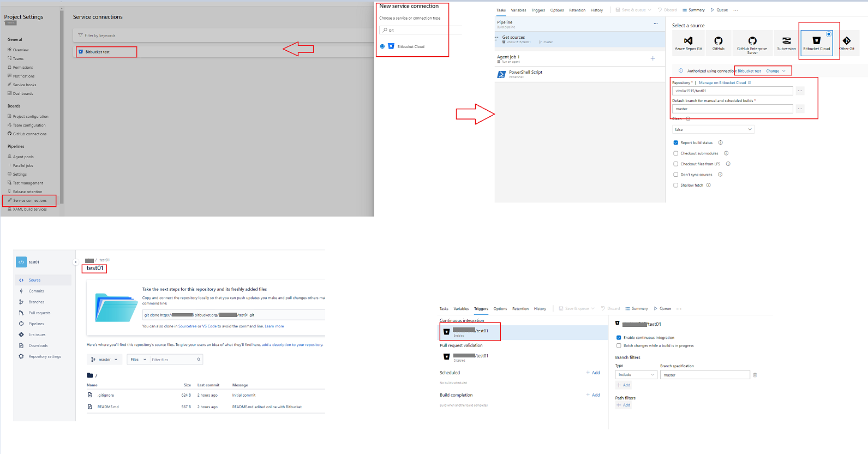This screenshot has height=454, width=868.
Task: Open Manage on Bitbucket Cloud link
Action: coord(725,83)
